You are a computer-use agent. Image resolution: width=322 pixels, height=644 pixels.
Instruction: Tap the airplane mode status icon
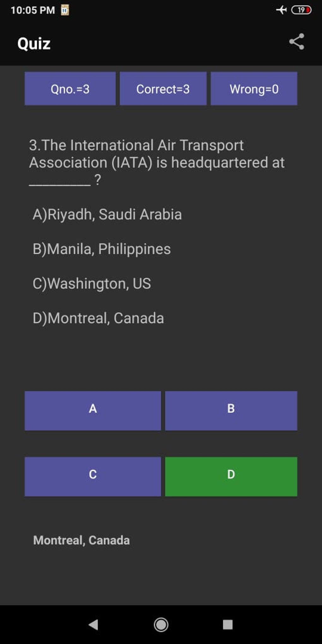pyautogui.click(x=281, y=10)
